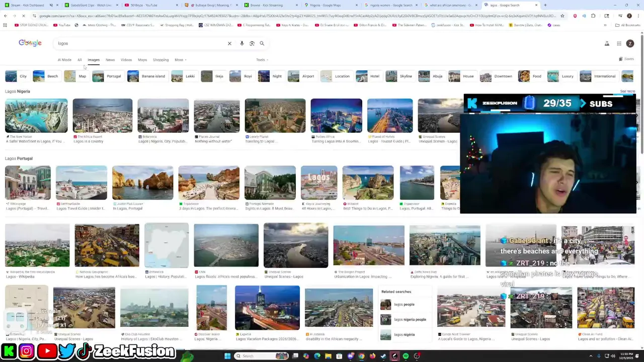Image resolution: width=644 pixels, height=362 pixels.
Task: Open Spotify from the taskbar
Action: click(x=406, y=356)
